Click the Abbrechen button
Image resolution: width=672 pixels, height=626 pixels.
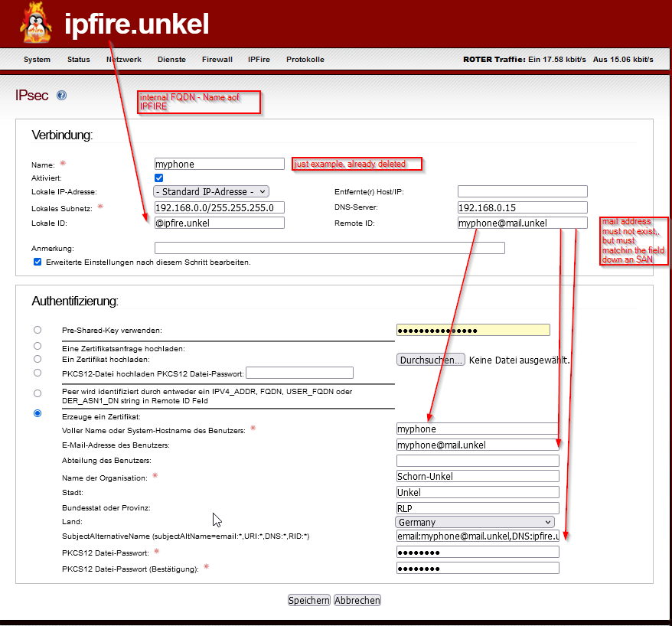[x=357, y=600]
